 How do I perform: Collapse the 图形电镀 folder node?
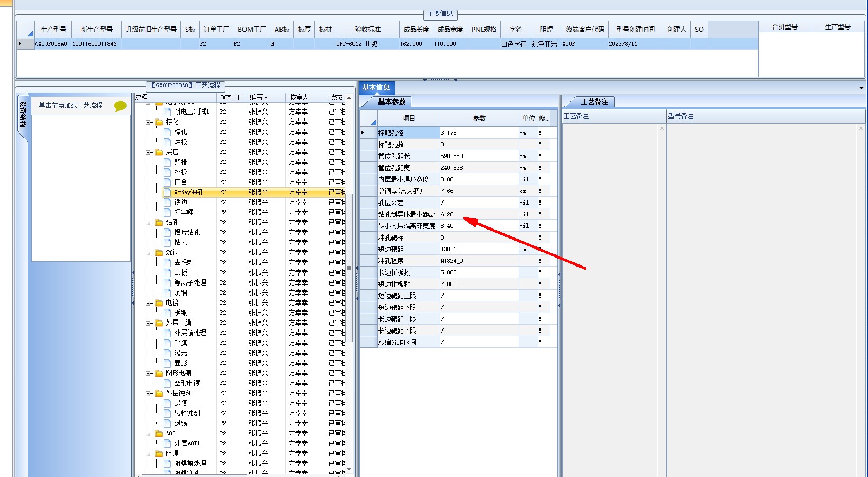tap(149, 373)
